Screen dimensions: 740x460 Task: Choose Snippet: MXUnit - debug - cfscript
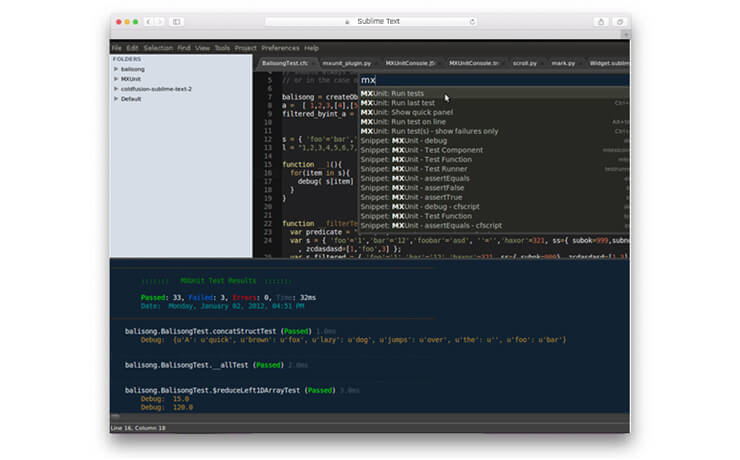click(494, 207)
